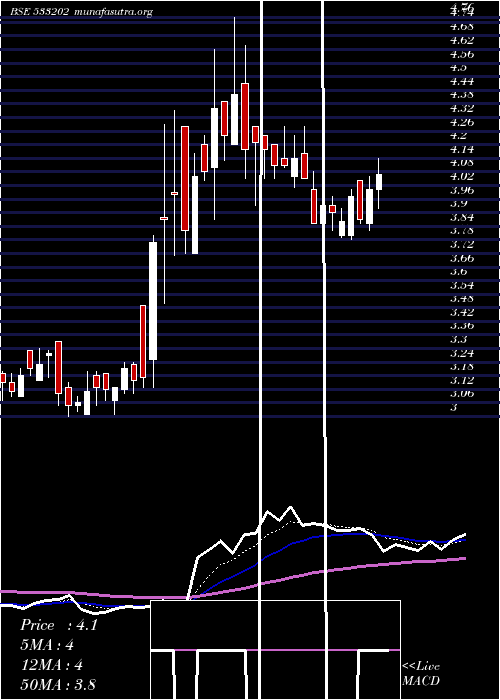Click the 3 price axis label
Viewport: 500px width, 700px height.
454,408
